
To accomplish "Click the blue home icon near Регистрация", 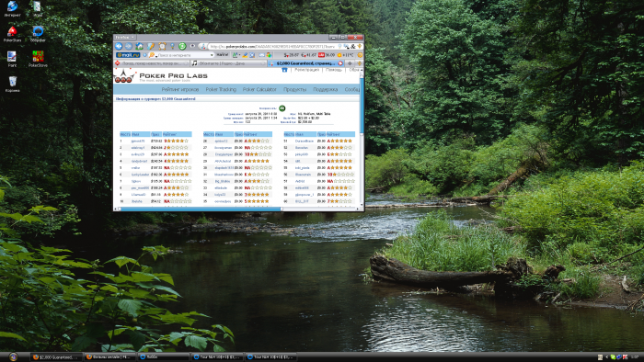I will (284, 70).
